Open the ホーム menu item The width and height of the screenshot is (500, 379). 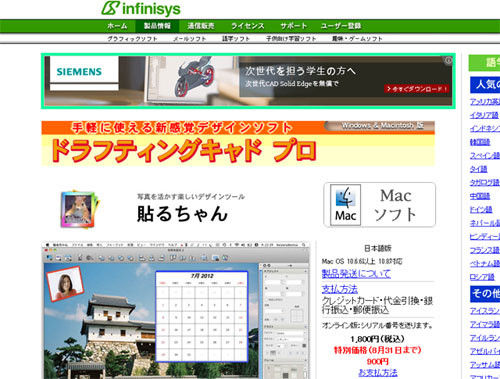(x=117, y=26)
